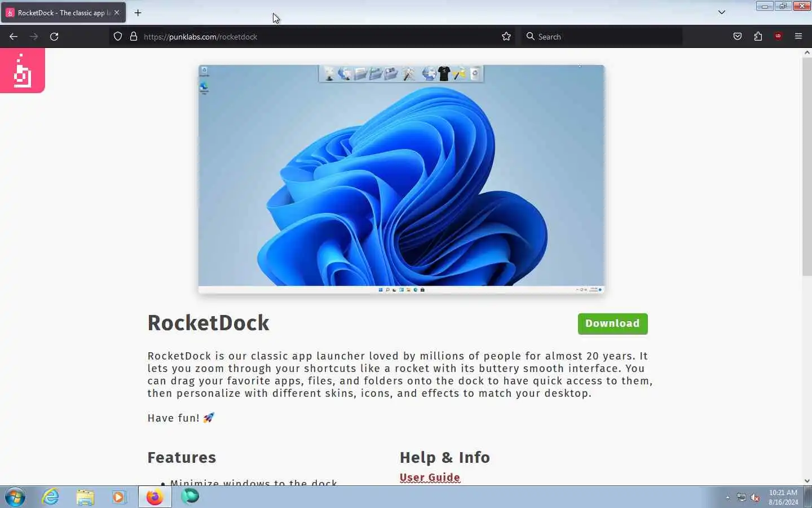Image resolution: width=812 pixels, height=508 pixels.
Task: Open the network tray icon
Action: tap(742, 497)
